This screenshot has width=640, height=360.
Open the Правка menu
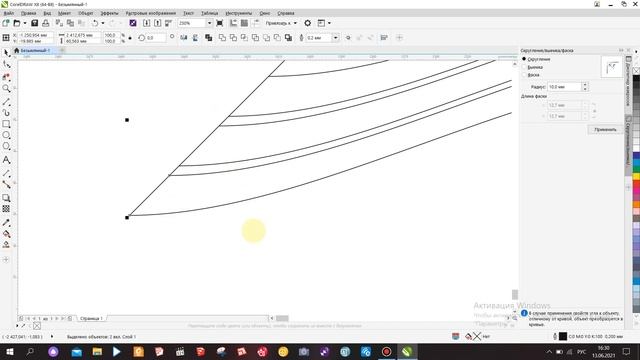click(x=28, y=13)
